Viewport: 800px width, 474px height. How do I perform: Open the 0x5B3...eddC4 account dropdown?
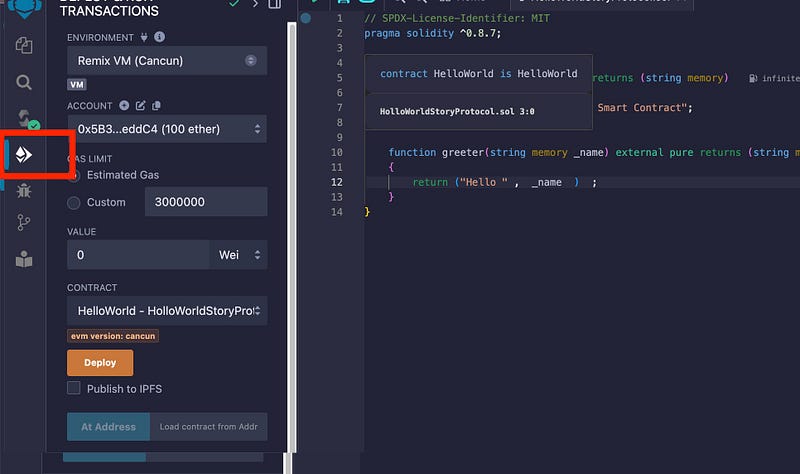click(167, 129)
